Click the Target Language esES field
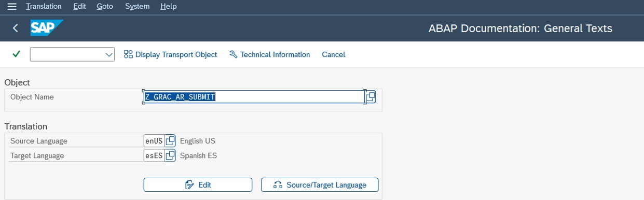Screen dimensions: 644x200 click(154, 155)
